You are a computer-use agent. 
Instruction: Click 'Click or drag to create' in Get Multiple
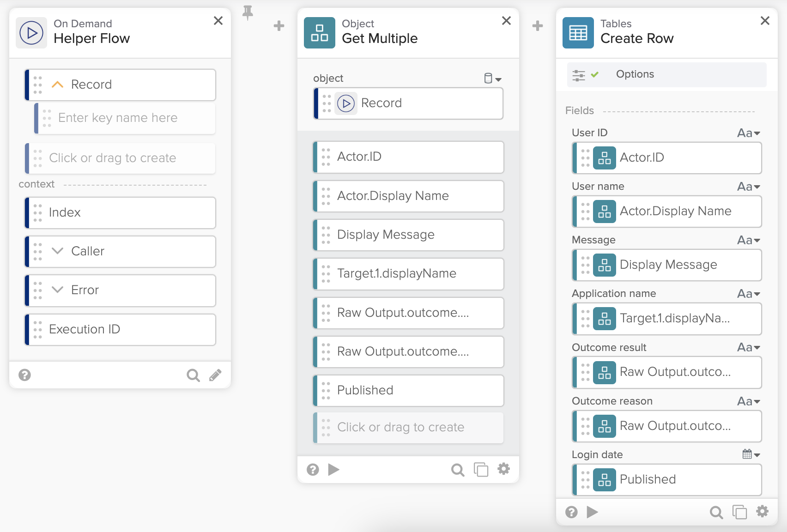pos(400,427)
